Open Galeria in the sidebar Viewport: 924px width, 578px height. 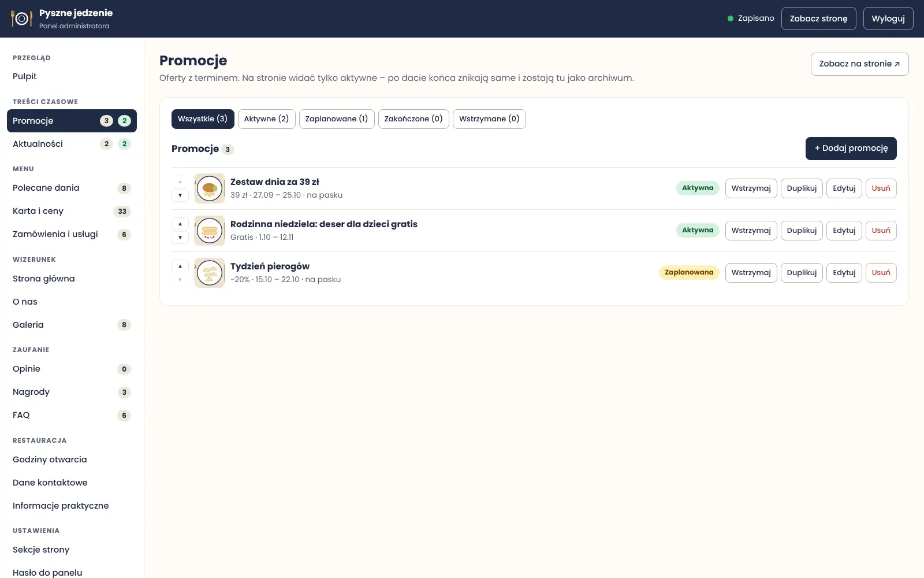click(x=72, y=325)
